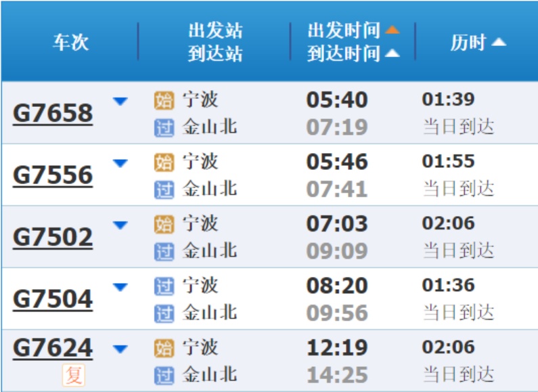Viewport: 538px width, 392px height.
Task: Click 过 pass-through icon beside G7504 宁波
Action: pyautogui.click(x=164, y=286)
